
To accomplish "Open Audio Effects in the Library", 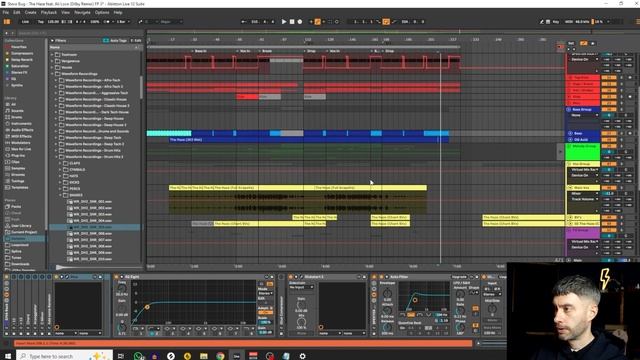I will (x=22, y=130).
